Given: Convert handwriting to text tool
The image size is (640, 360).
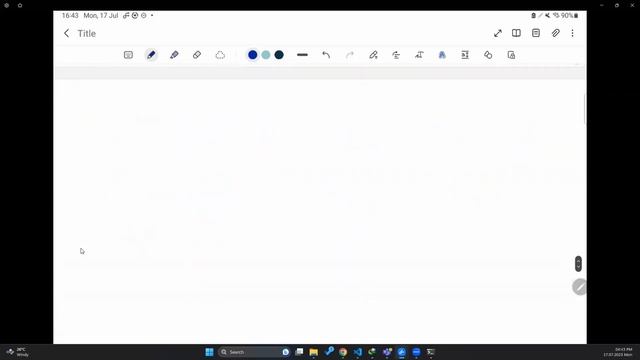Looking at the screenshot, I should pyautogui.click(x=419, y=55).
